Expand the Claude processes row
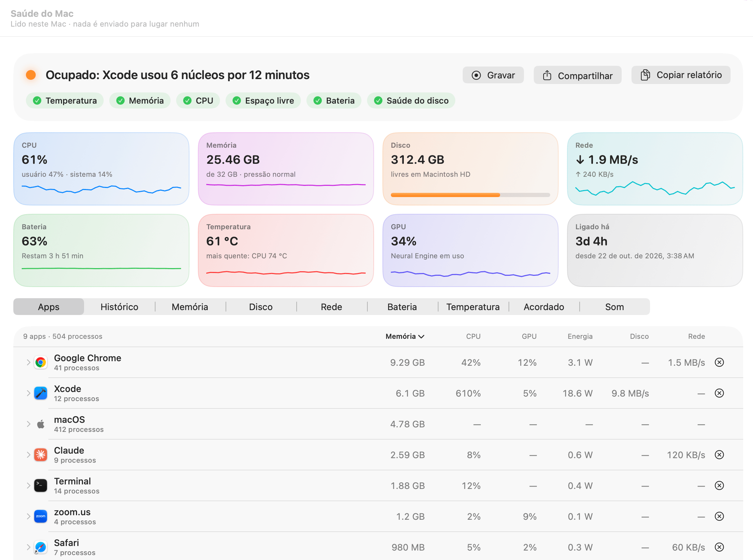Image resolution: width=753 pixels, height=560 pixels. tap(28, 455)
